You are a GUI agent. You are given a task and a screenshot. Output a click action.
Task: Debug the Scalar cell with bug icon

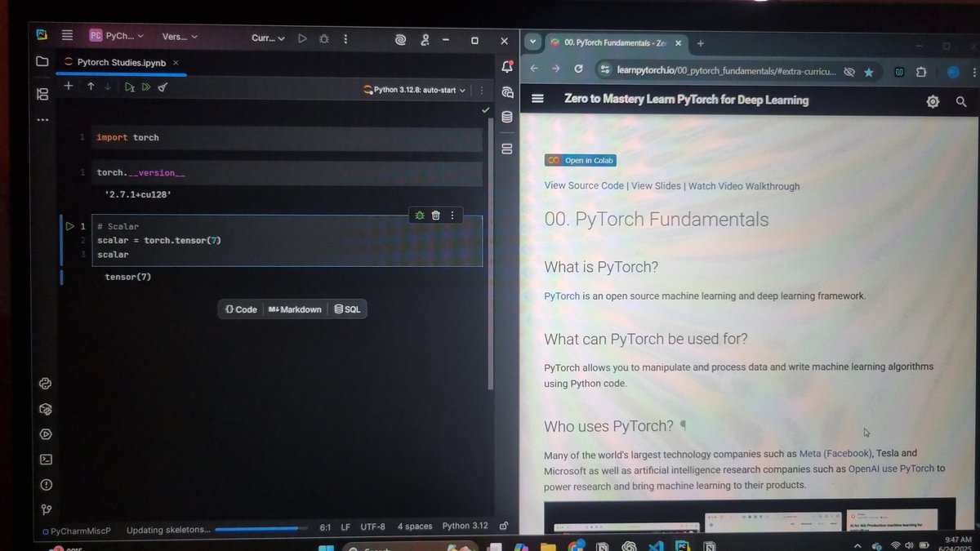pos(419,216)
